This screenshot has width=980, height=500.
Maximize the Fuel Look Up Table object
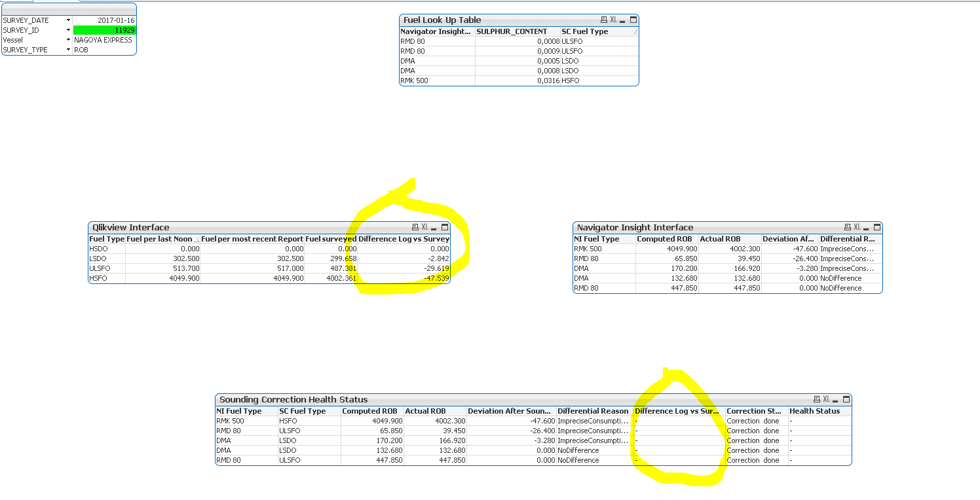click(633, 20)
